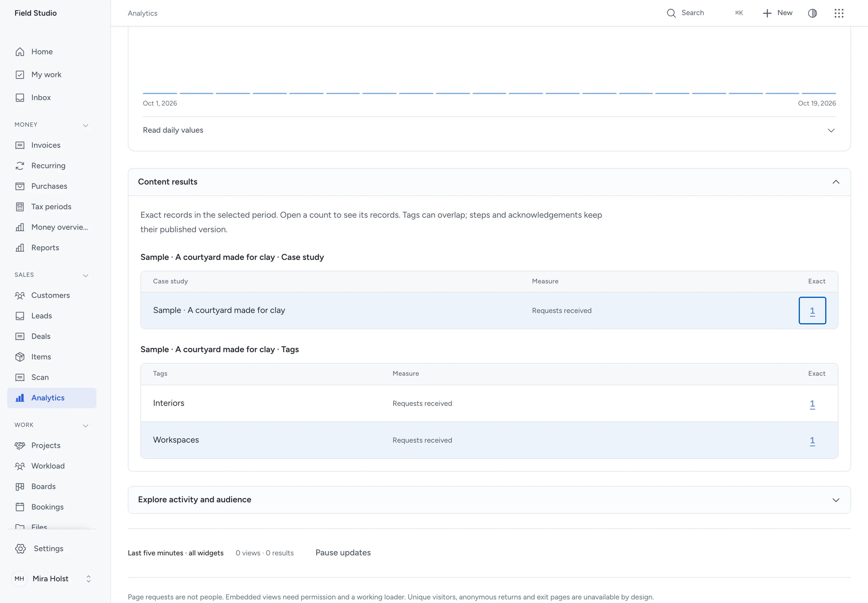The width and height of the screenshot is (868, 603).
Task: Click the Sample · A courtyard made for clay row
Action: (489, 311)
